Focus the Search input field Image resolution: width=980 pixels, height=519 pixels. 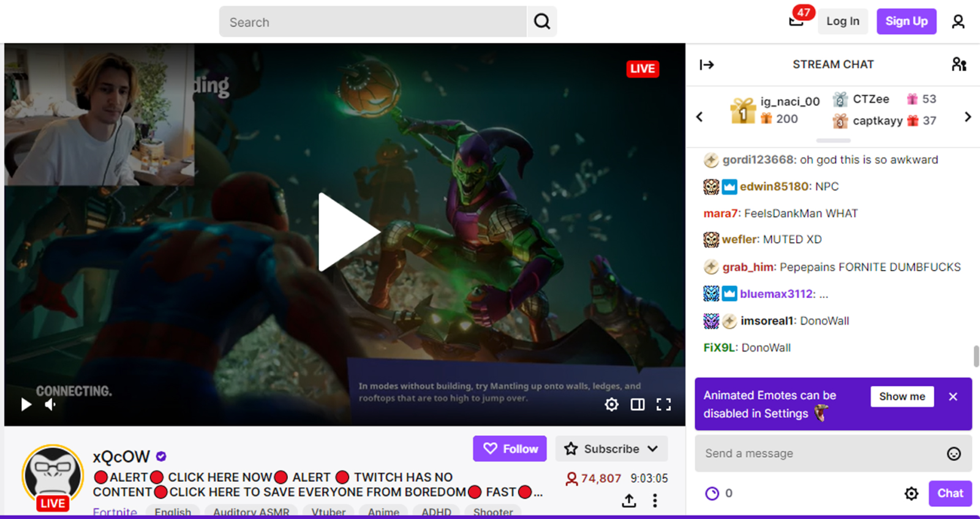373,22
